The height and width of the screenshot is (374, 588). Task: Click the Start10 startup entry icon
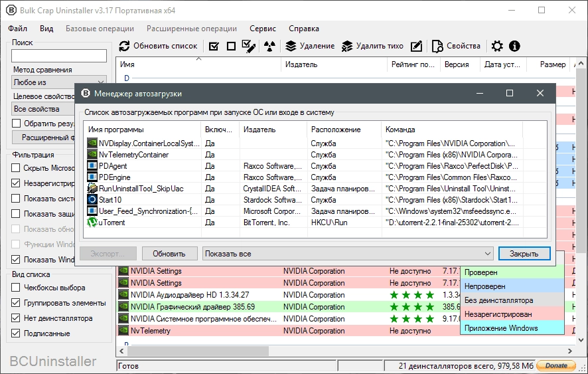(x=92, y=200)
